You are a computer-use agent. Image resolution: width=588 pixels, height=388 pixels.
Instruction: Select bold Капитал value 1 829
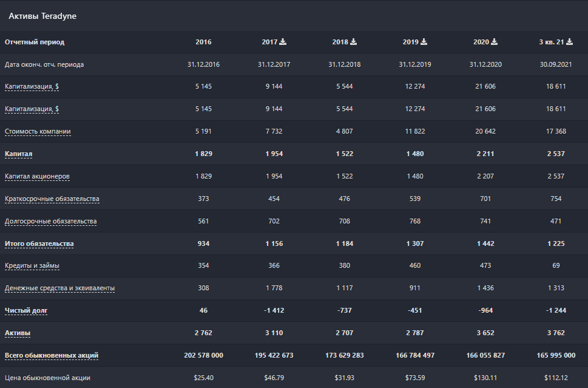coord(203,154)
